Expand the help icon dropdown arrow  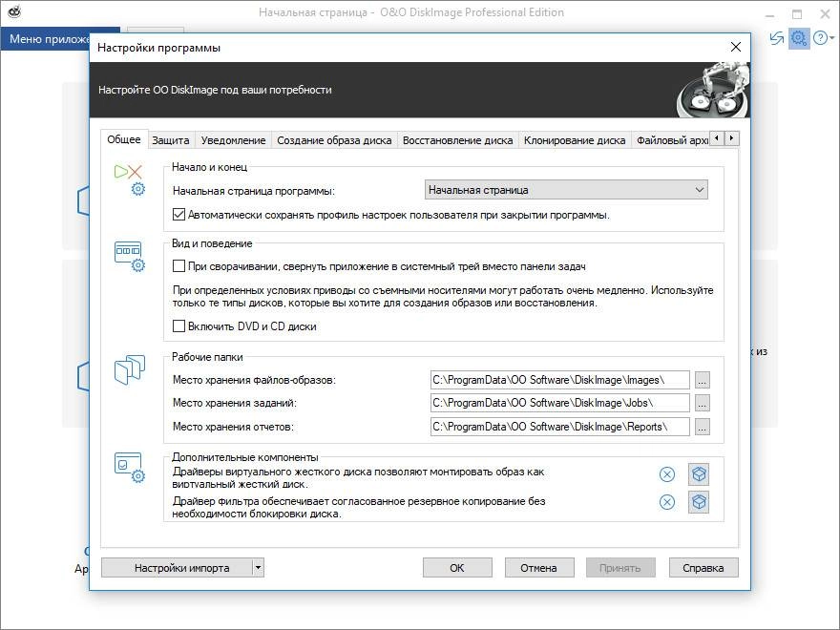pyautogui.click(x=832, y=38)
